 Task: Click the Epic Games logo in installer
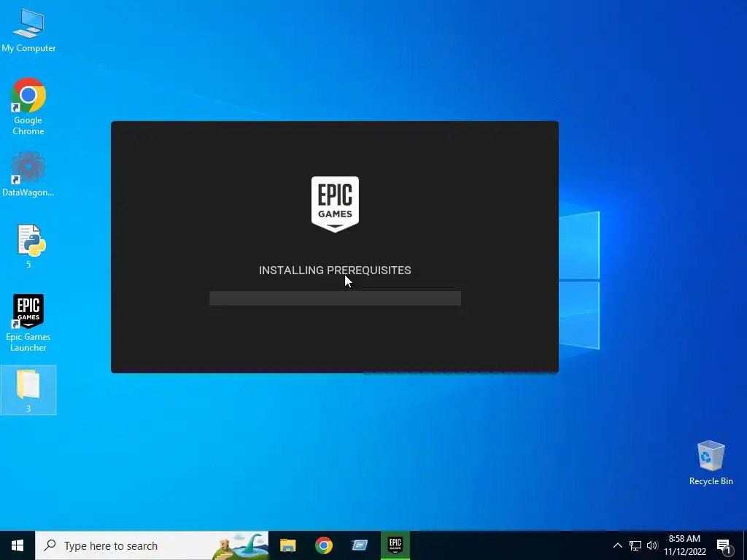tap(335, 204)
